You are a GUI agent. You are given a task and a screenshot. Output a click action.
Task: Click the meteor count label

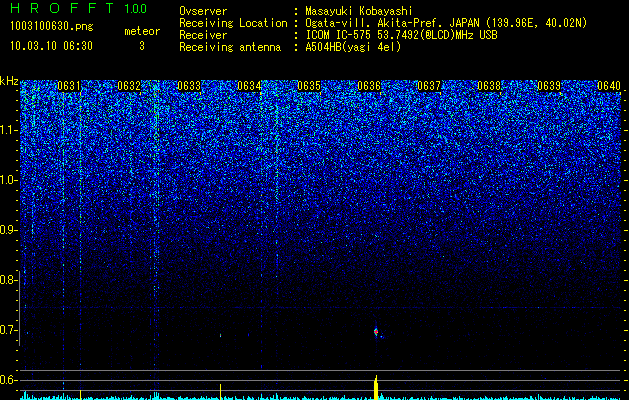pyautogui.click(x=142, y=31)
